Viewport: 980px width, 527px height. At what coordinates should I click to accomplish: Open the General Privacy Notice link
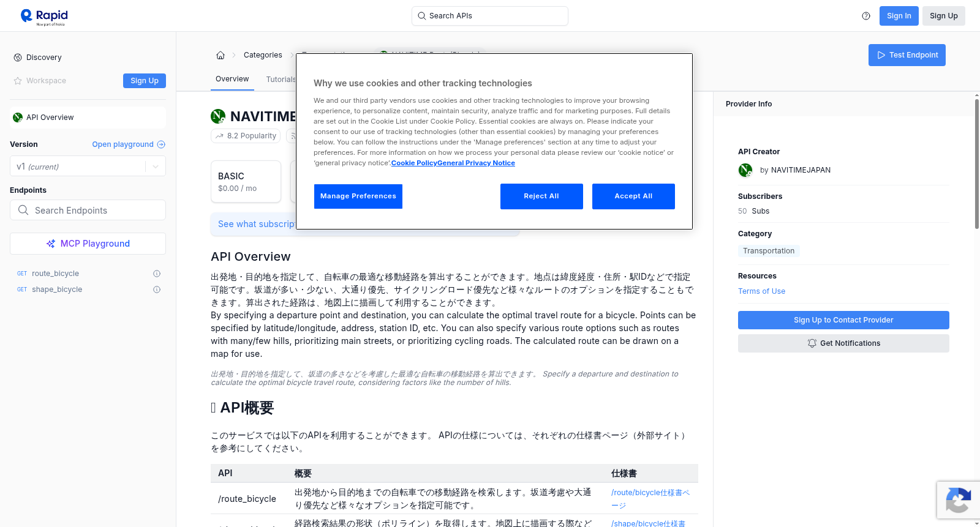[477, 163]
